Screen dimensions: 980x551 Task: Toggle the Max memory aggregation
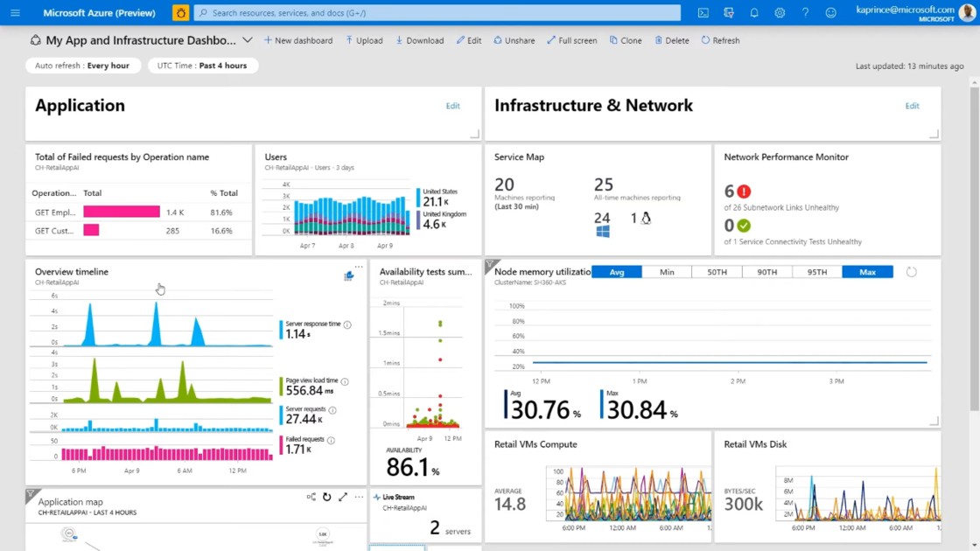(867, 272)
